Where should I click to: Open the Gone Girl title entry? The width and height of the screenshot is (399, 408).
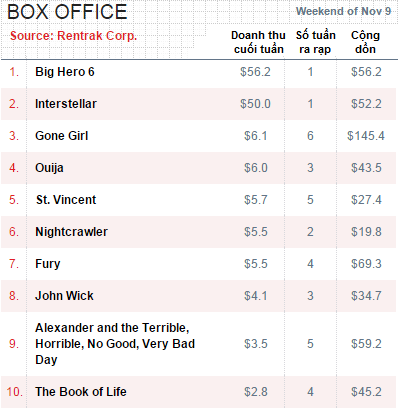coord(62,136)
